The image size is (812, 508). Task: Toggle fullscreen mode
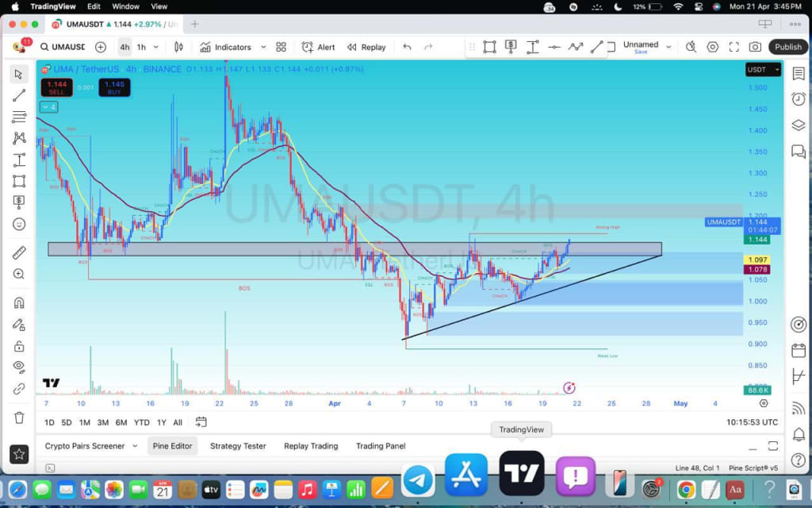tap(733, 47)
